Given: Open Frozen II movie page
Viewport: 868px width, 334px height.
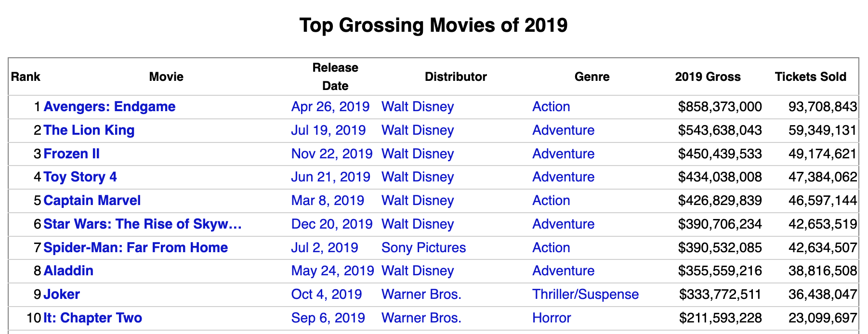Looking at the screenshot, I should 71,154.
